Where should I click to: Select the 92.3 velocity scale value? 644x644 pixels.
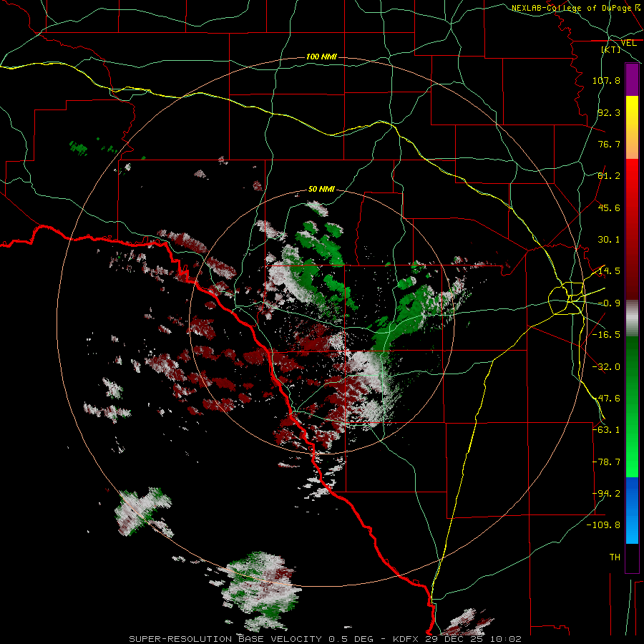[609, 112]
